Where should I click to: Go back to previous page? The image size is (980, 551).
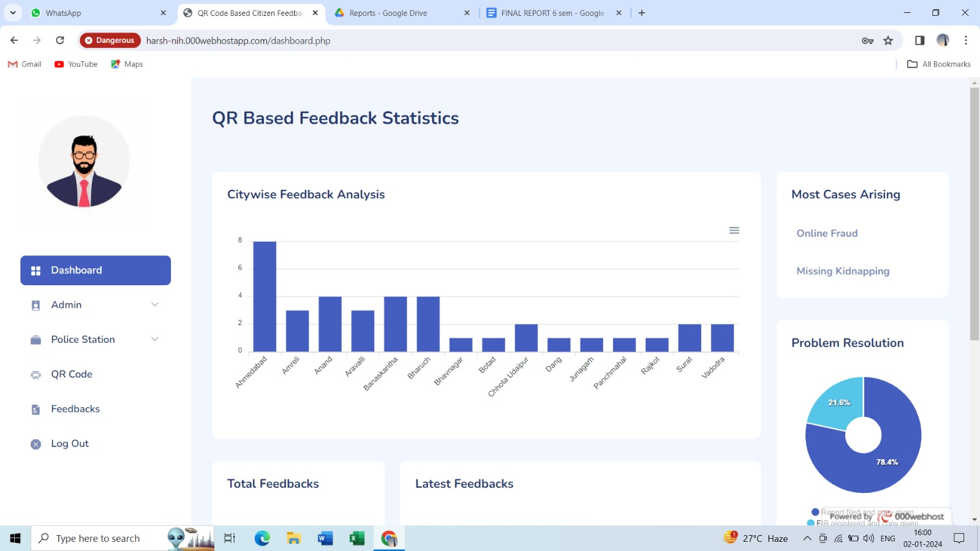[14, 40]
